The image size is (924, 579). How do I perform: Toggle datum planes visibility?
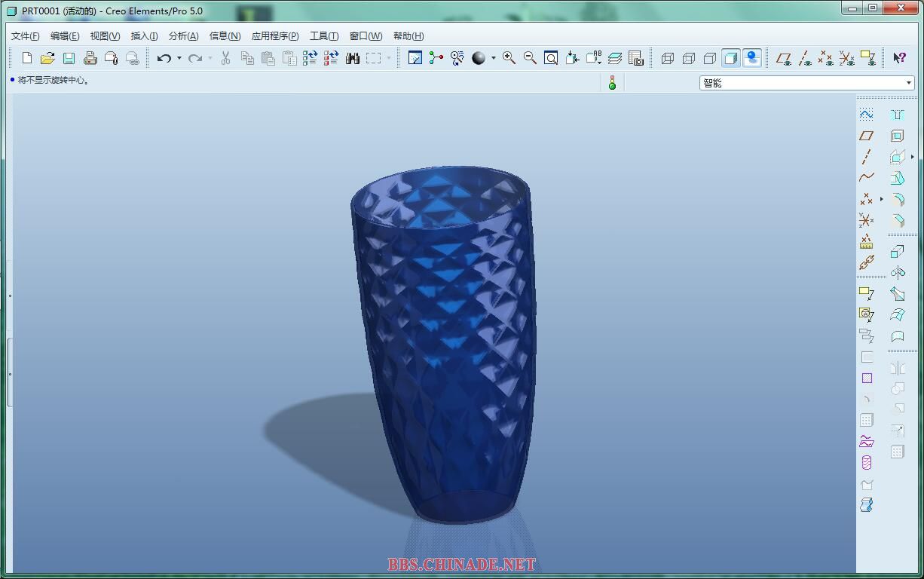(784, 58)
